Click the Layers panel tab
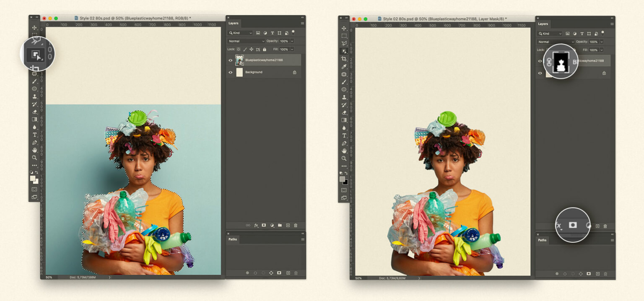The height and width of the screenshot is (301, 644). [x=234, y=23]
